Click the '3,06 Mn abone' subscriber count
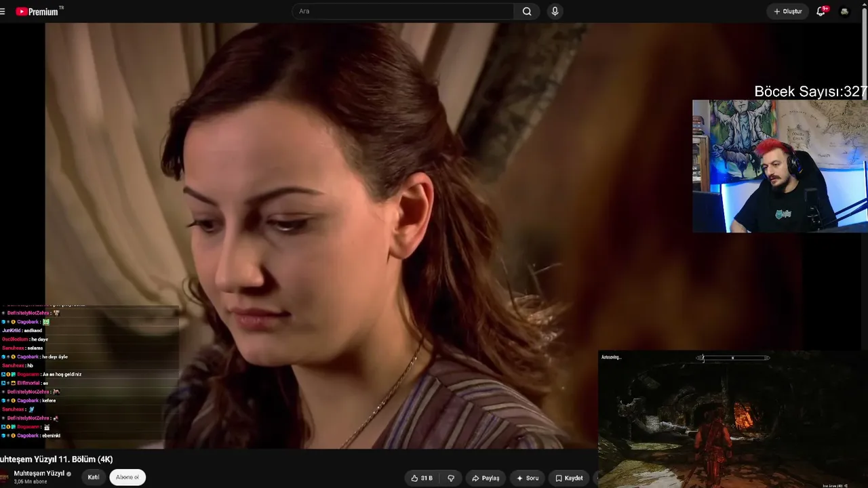This screenshot has height=488, width=868. (31, 481)
